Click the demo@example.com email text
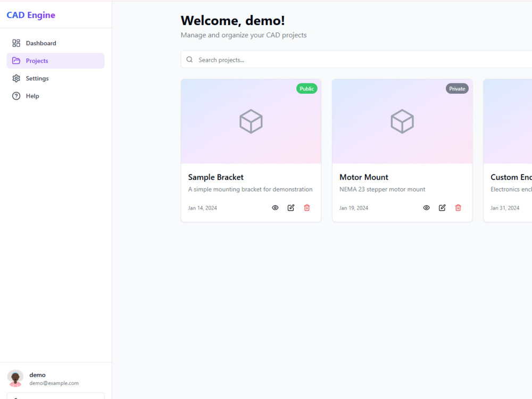532x399 pixels. [54, 383]
